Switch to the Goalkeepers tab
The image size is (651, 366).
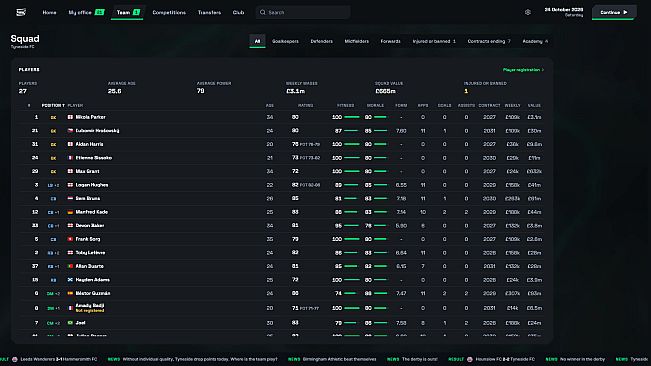285,41
